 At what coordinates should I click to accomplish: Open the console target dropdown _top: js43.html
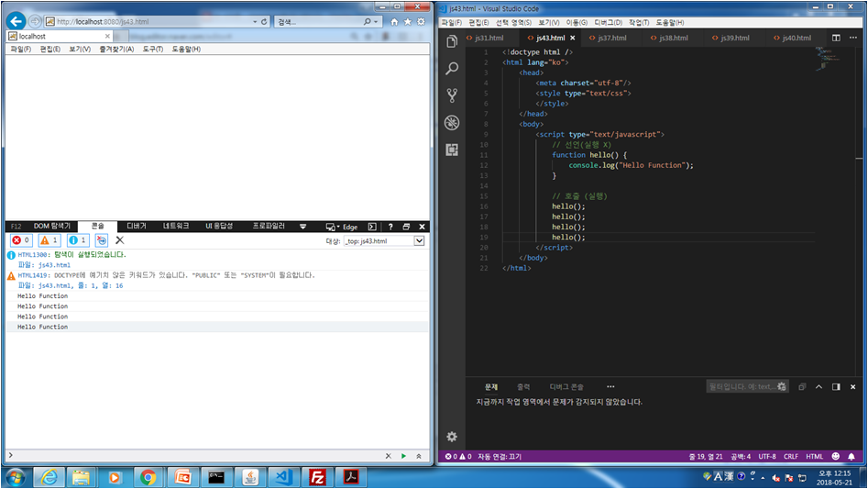384,241
